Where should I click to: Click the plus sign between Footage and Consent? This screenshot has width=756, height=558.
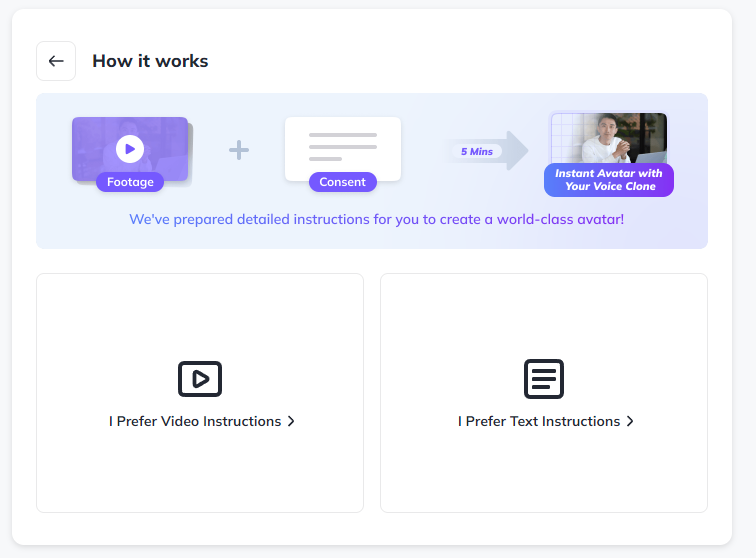(239, 150)
